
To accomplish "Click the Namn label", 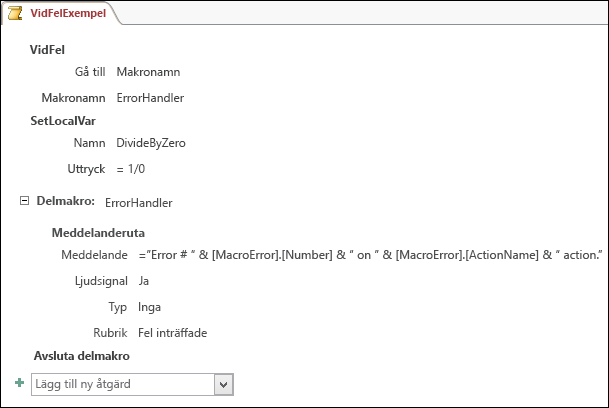I will click(x=90, y=143).
